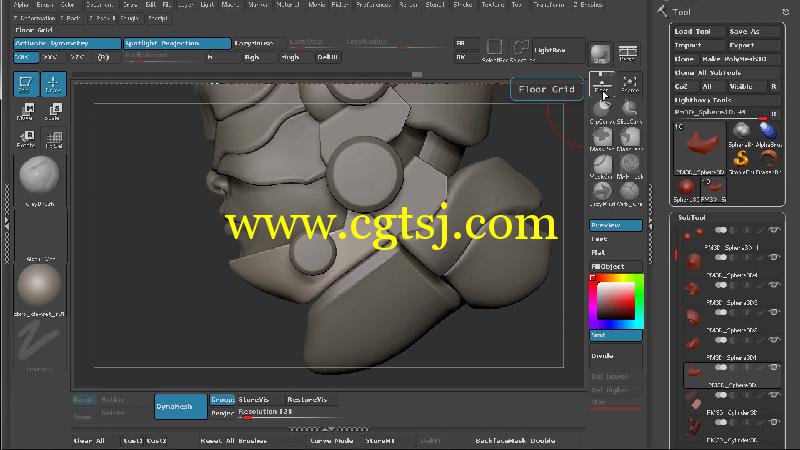
Task: Collapse the Tool palette header
Action: [681, 12]
